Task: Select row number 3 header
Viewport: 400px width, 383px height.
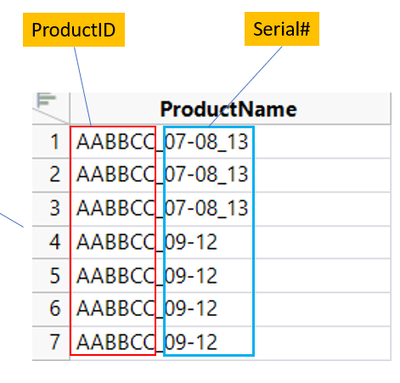Action: coord(51,209)
